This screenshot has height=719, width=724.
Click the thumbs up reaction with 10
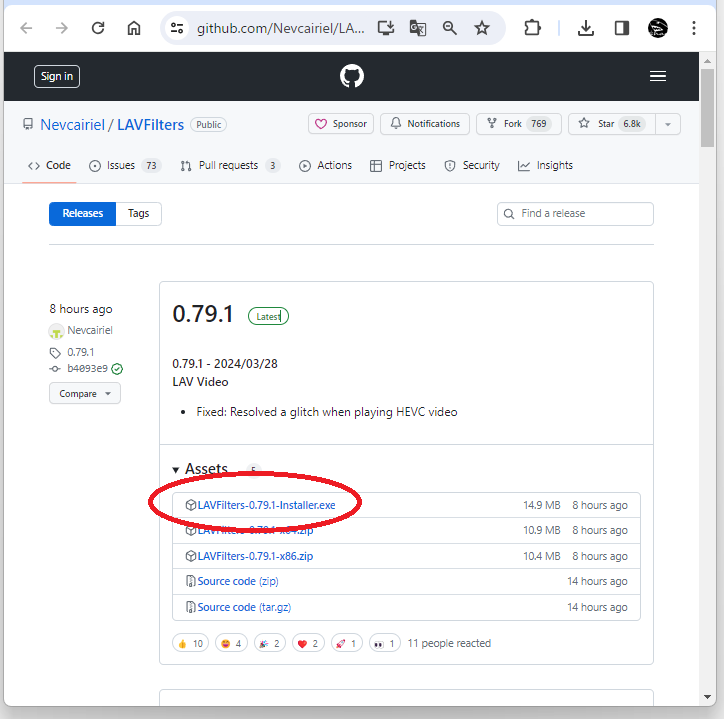(x=191, y=643)
